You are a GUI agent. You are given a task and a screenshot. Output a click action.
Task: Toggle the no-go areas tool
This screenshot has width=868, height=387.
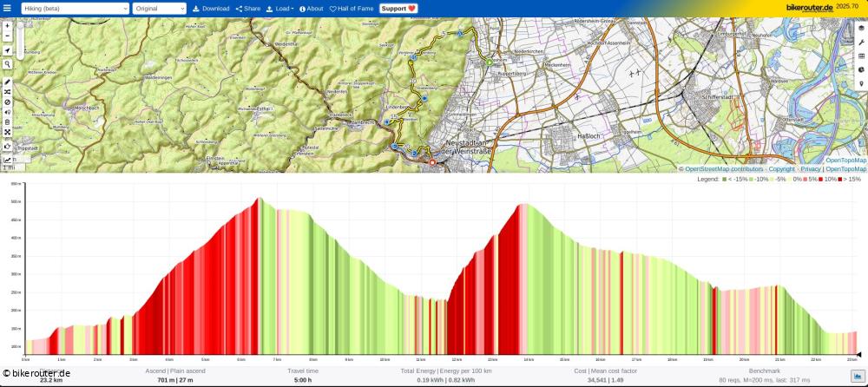(7, 102)
